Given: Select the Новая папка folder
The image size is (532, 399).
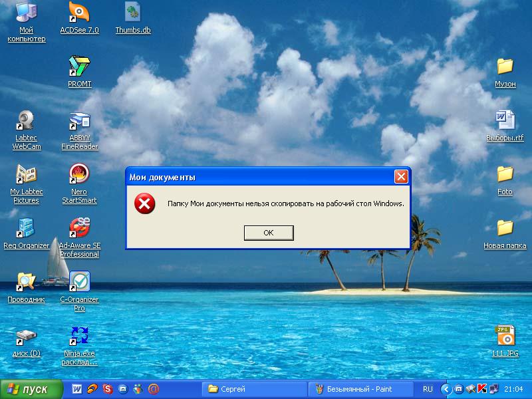Looking at the screenshot, I should click(505, 235).
